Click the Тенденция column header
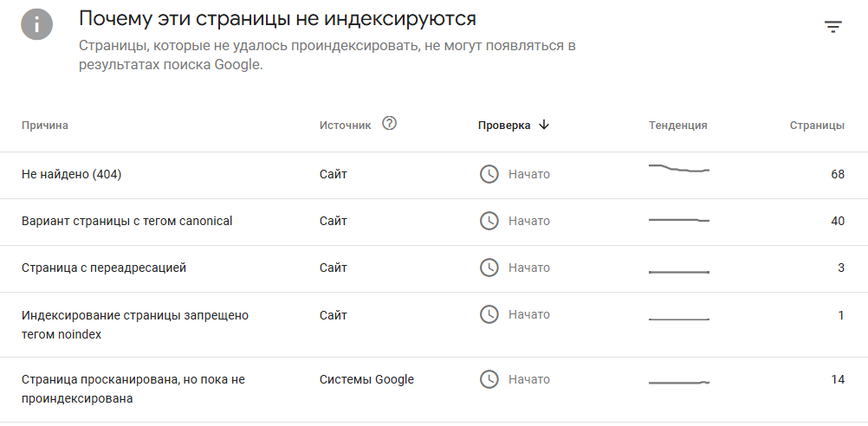The width and height of the screenshot is (868, 426). 678,126
